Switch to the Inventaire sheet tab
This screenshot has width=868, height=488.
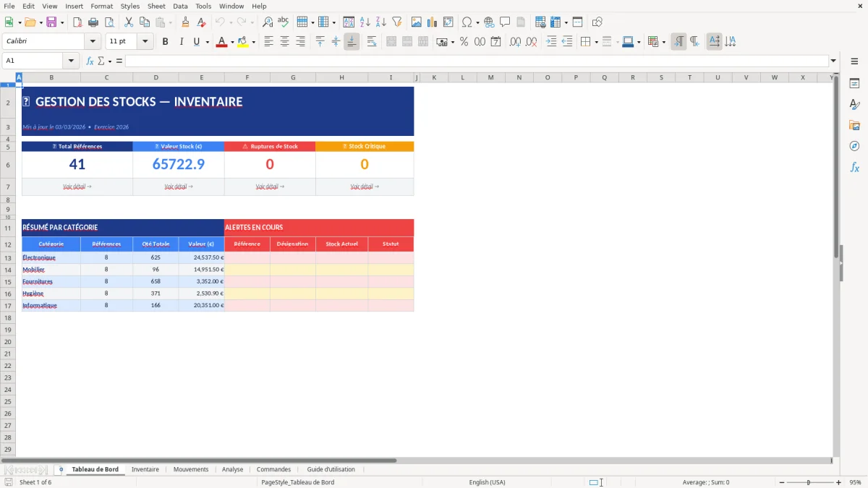145,469
